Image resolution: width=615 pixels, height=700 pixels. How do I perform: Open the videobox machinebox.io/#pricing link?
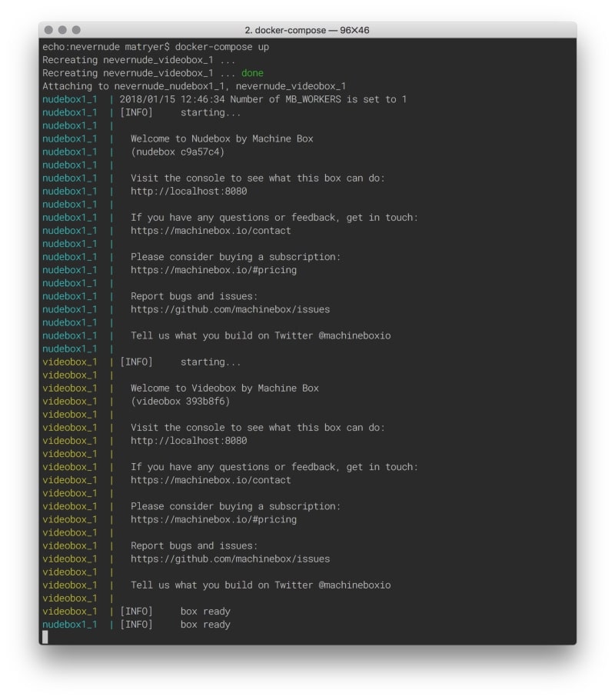[214, 520]
